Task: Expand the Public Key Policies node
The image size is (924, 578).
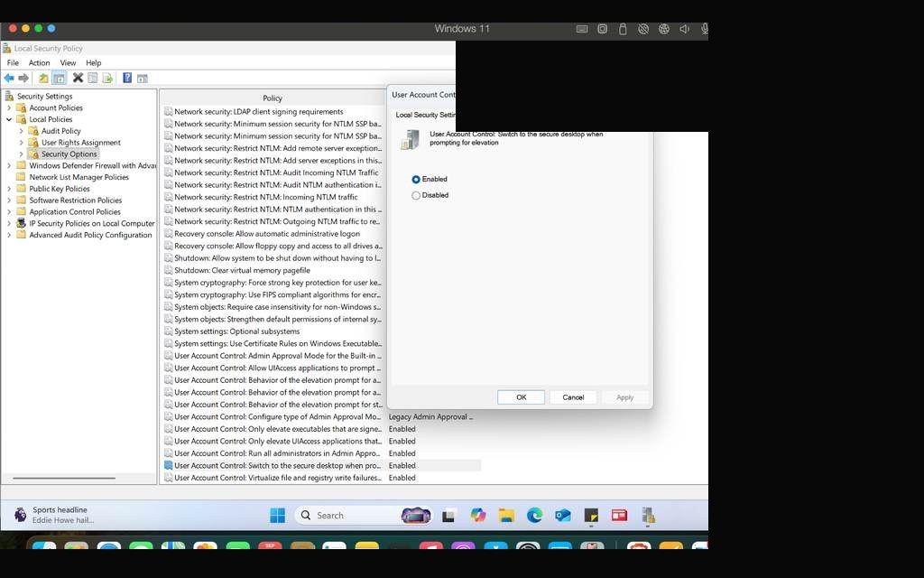Action: click(x=9, y=189)
